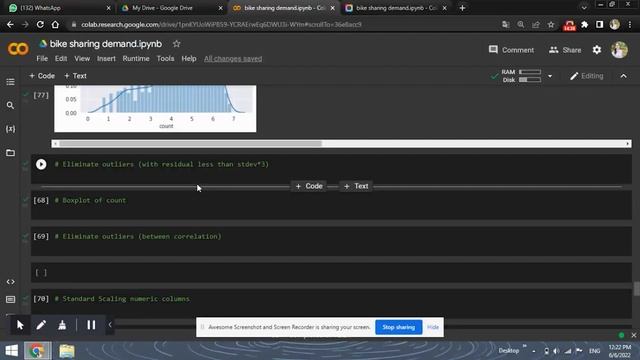Click the page vertical scrollbar thumb
Screen dimensions: 640x360
636,289
